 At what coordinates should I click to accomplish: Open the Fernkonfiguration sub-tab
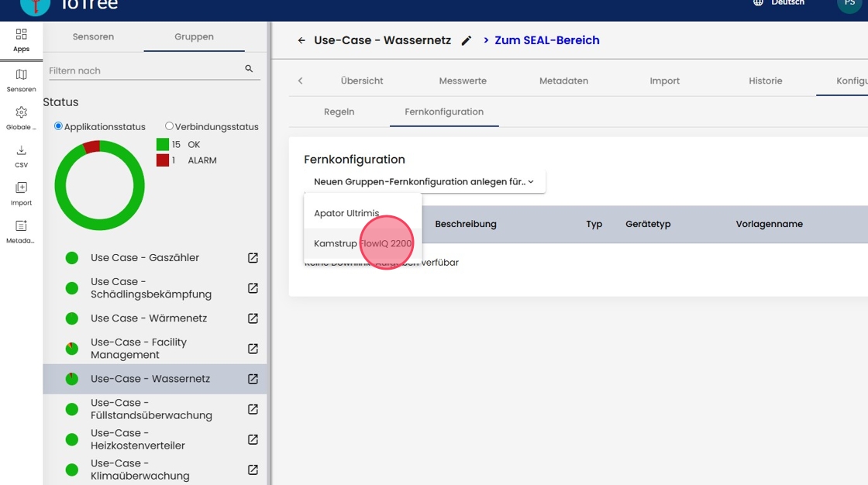pos(444,112)
